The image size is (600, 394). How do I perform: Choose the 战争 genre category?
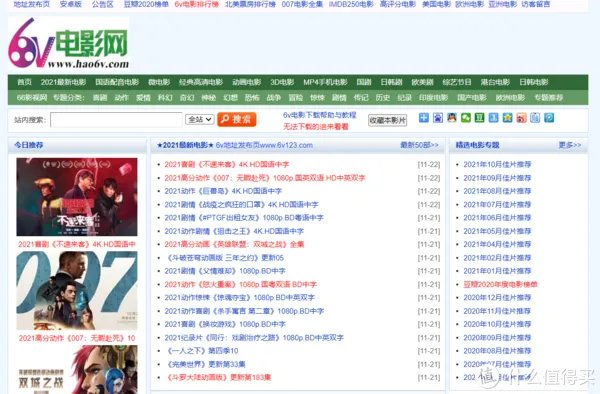tap(274, 98)
